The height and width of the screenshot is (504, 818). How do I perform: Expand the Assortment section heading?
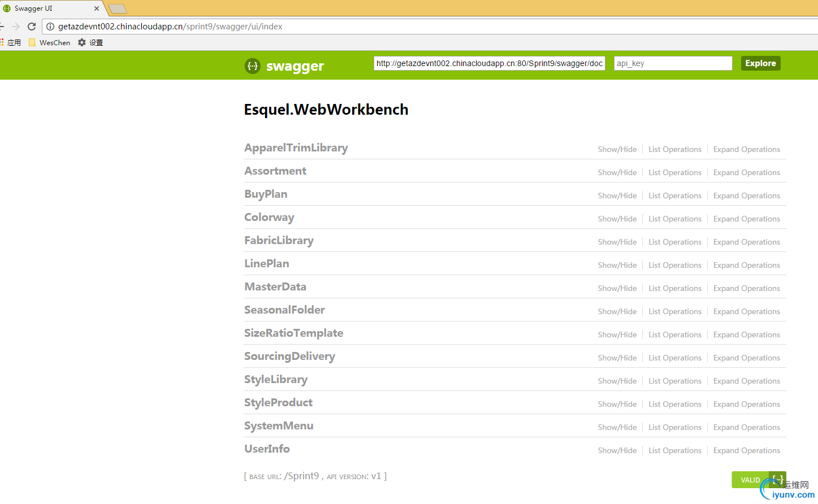pyautogui.click(x=275, y=171)
